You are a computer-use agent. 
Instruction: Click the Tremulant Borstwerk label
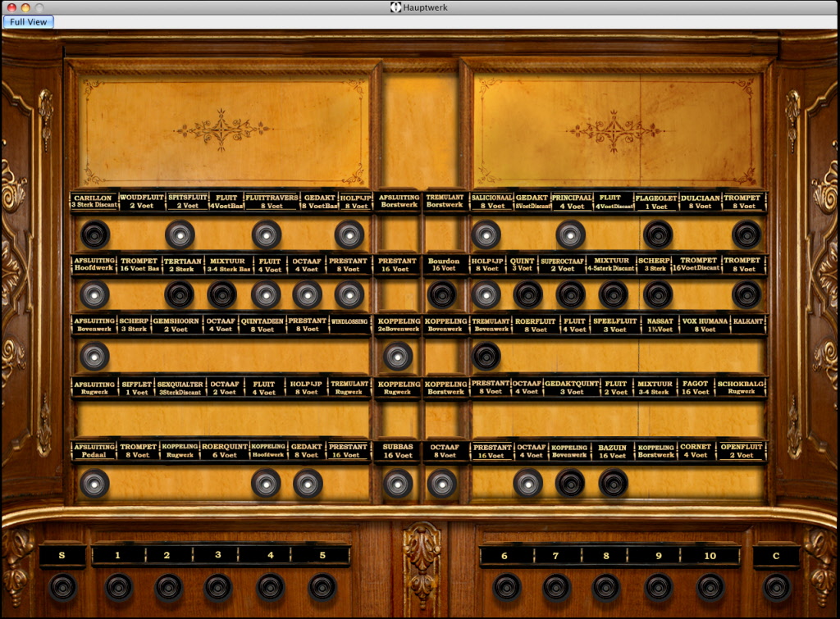(445, 201)
